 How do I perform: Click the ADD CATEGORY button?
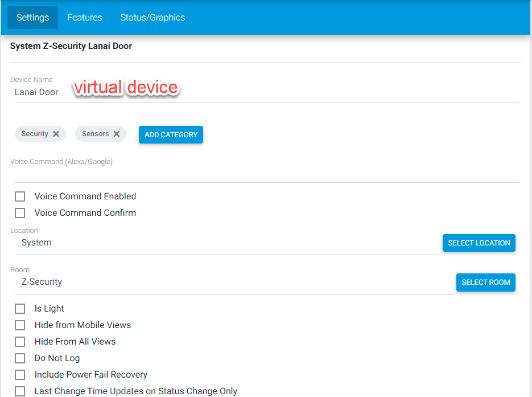(171, 135)
